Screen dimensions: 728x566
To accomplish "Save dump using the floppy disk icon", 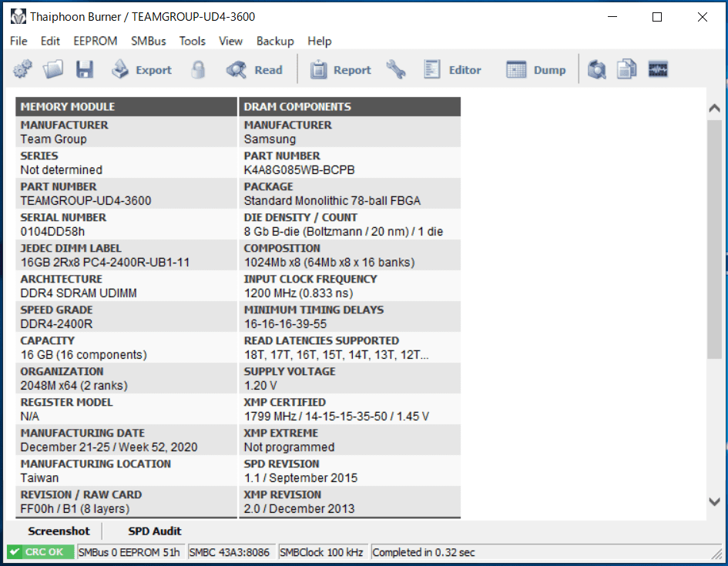I will pyautogui.click(x=85, y=69).
